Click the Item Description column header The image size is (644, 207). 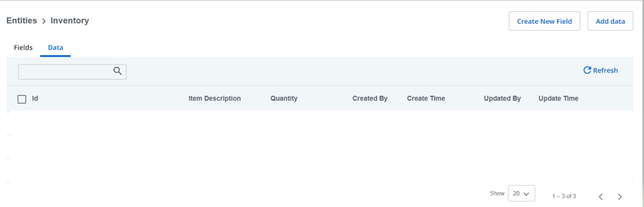click(215, 99)
